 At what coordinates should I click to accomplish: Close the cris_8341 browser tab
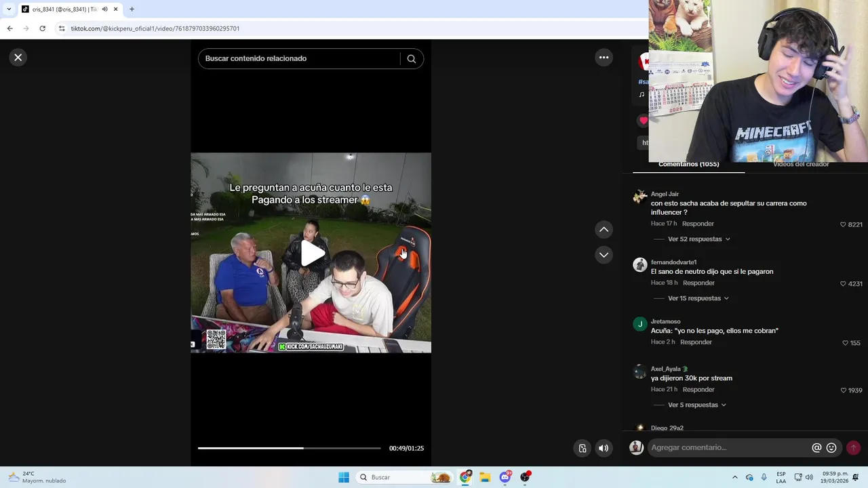click(116, 9)
